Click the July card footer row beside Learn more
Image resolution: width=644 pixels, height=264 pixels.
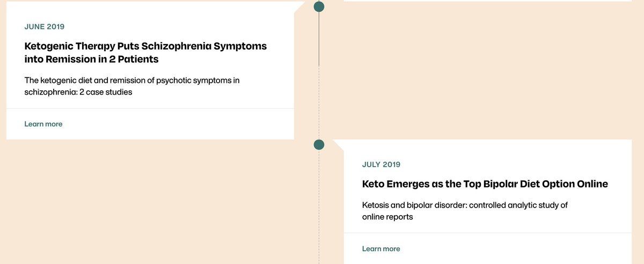point(488,248)
